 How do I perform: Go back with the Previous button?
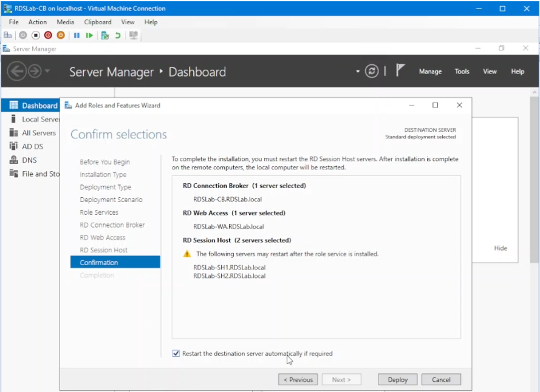point(298,380)
